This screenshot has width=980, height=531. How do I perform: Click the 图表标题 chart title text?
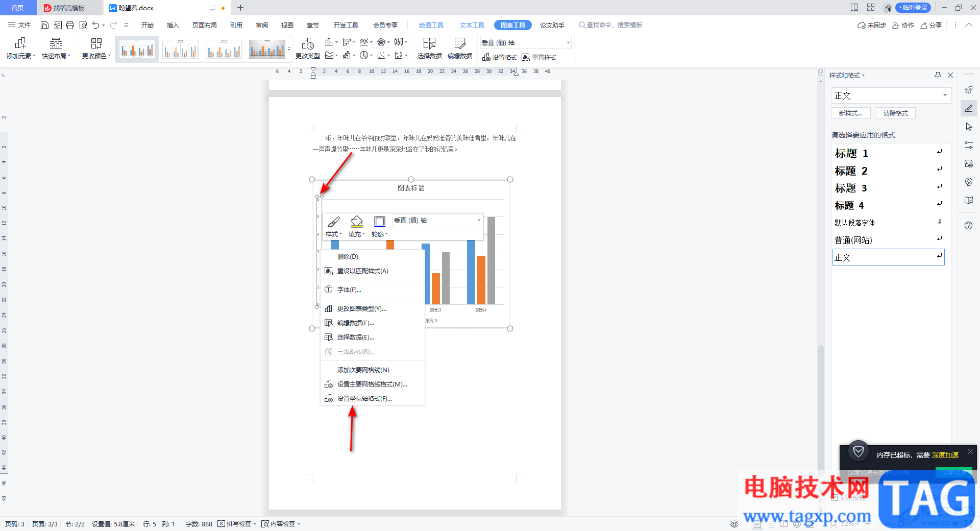(411, 188)
